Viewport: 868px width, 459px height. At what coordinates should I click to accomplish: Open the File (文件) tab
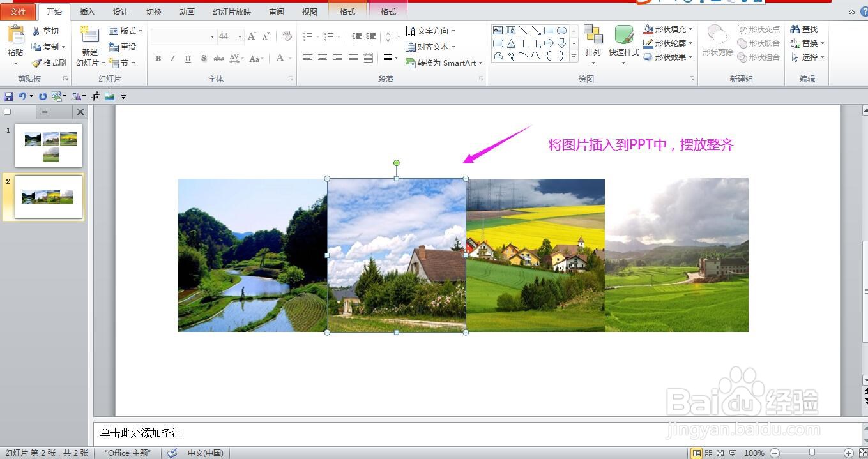[x=18, y=12]
